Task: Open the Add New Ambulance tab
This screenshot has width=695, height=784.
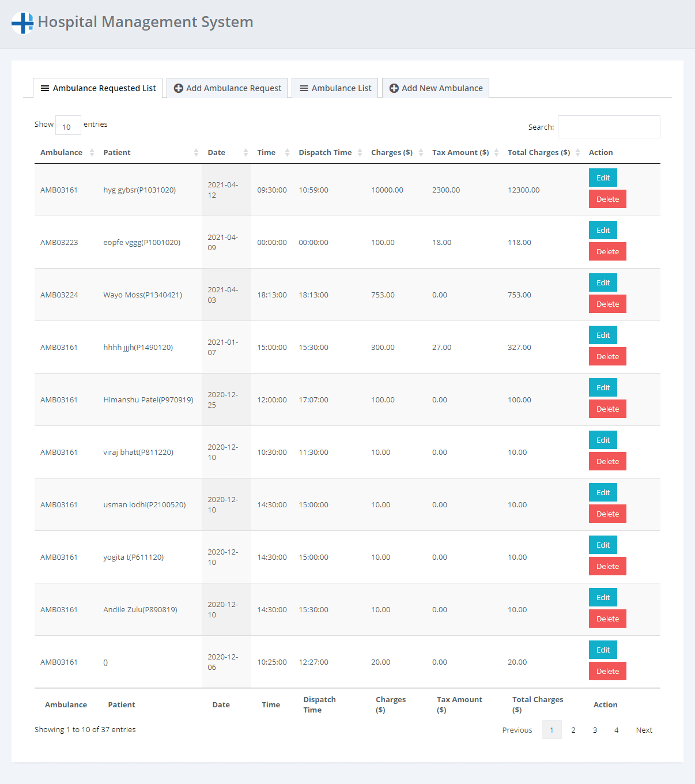Action: point(436,88)
